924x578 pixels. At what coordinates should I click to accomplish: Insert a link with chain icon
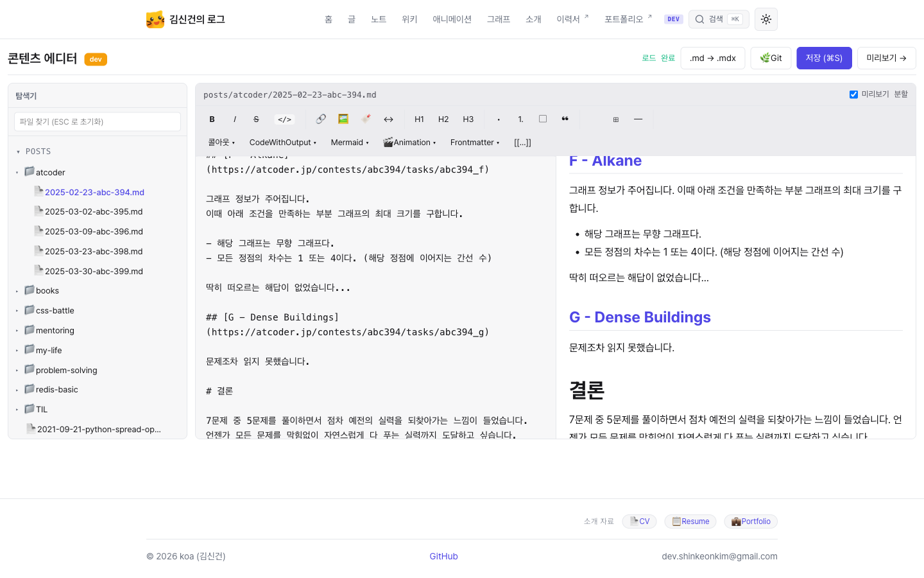click(x=321, y=119)
